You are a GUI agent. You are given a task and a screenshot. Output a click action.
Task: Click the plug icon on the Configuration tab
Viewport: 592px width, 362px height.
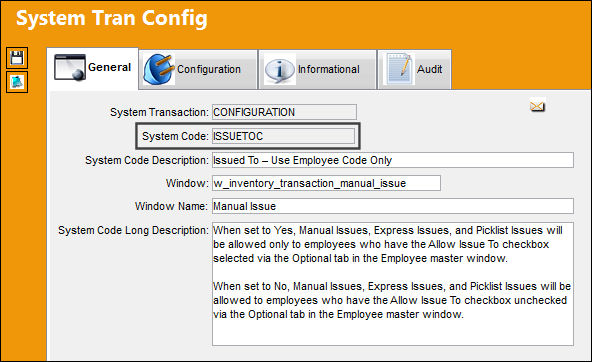(x=159, y=69)
